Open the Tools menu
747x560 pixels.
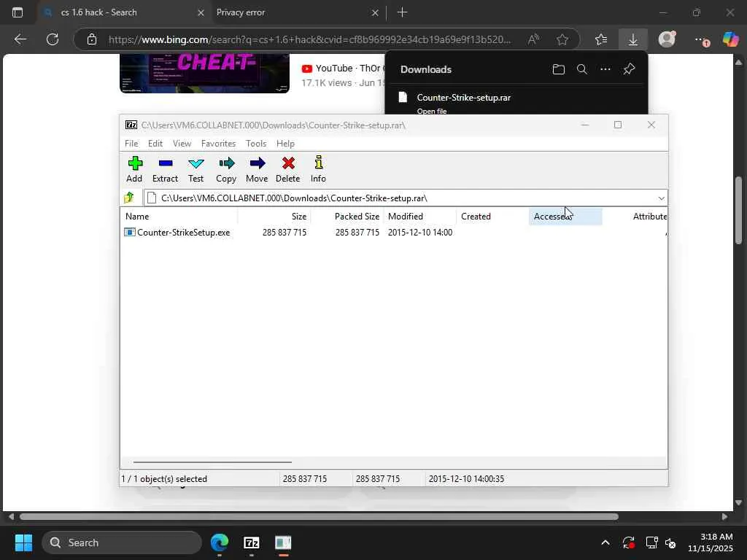click(x=256, y=144)
